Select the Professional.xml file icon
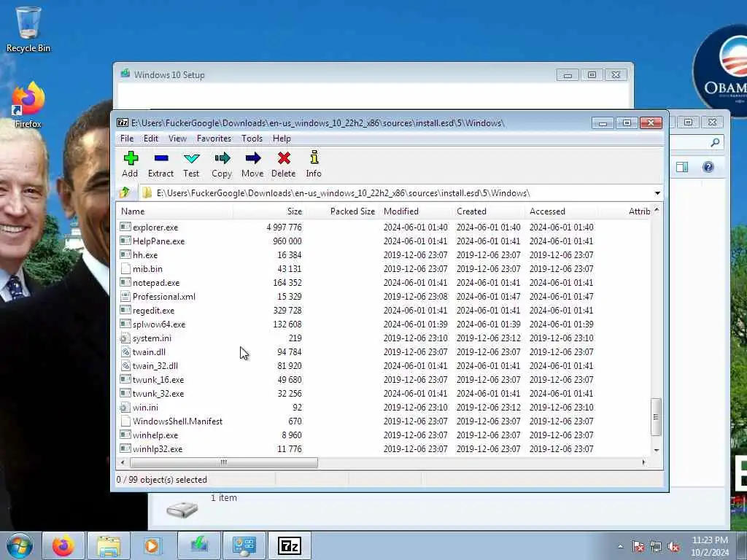The height and width of the screenshot is (560, 747). 125,297
